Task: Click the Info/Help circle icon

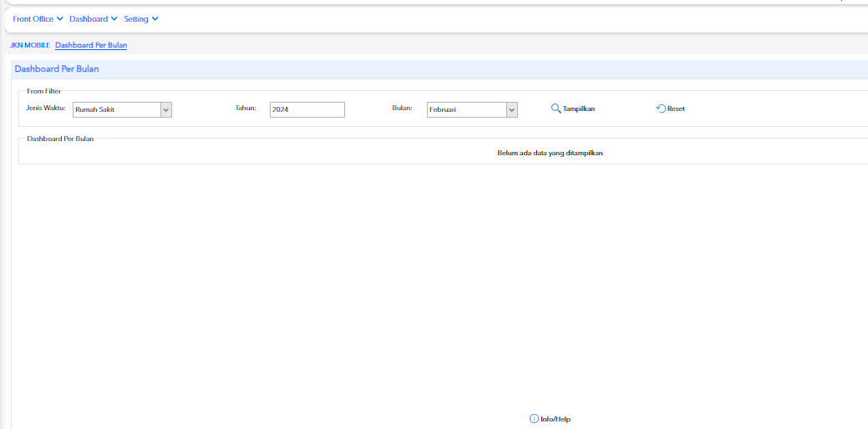Action: click(x=534, y=418)
